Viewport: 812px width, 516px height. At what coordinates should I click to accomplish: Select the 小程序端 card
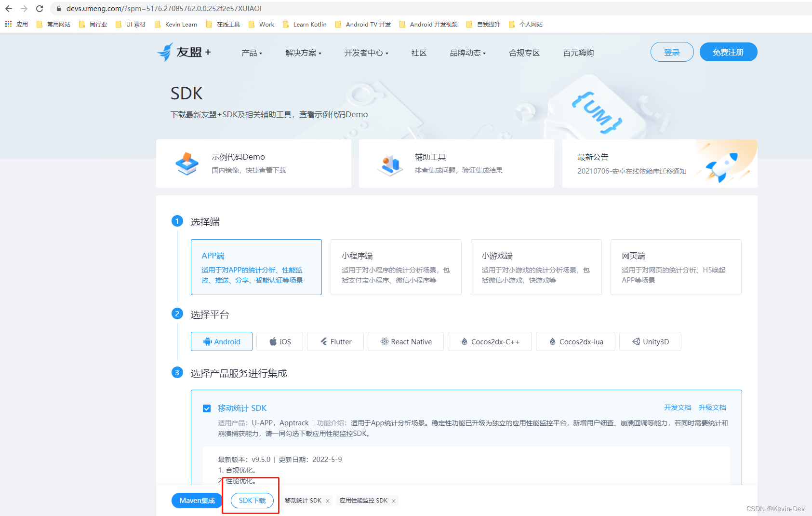coord(396,267)
